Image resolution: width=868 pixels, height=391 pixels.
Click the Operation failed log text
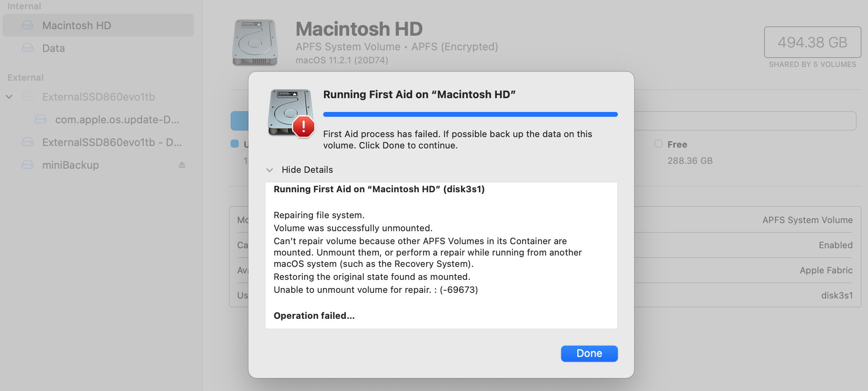[314, 316]
